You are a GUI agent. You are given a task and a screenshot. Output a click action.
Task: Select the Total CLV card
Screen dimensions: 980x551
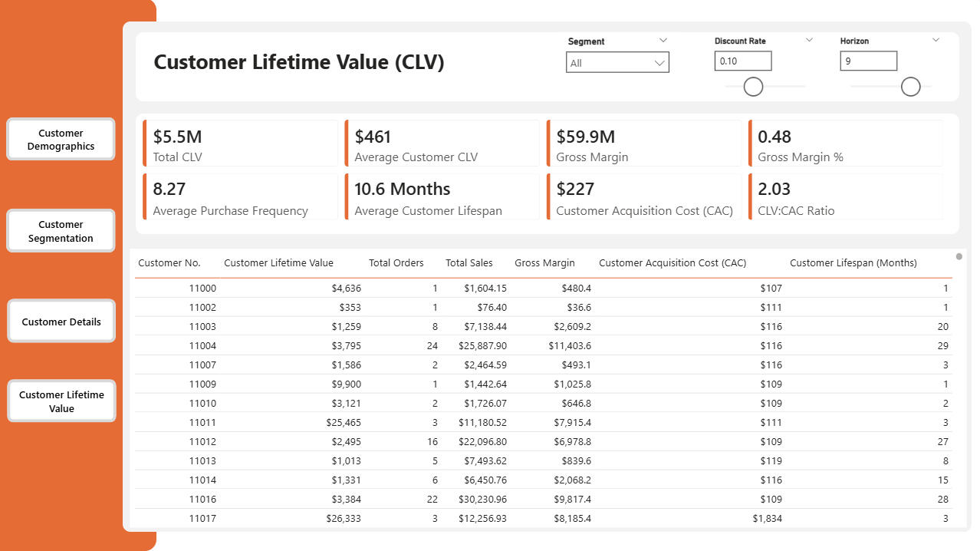[240, 144]
